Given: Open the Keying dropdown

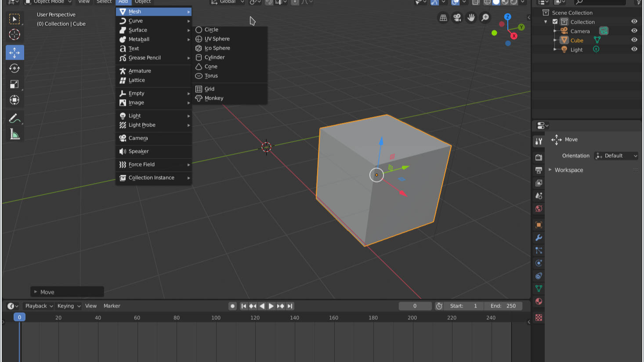Looking at the screenshot, I should (69, 306).
